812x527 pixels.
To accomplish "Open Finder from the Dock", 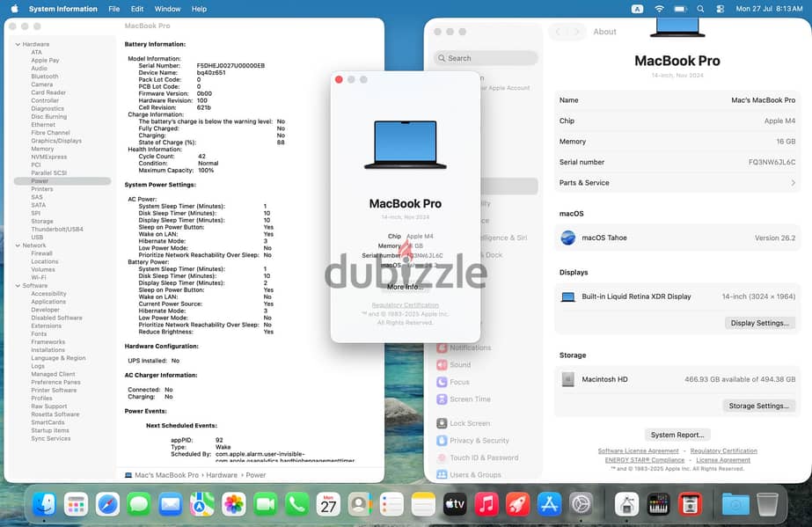I will pyautogui.click(x=45, y=504).
